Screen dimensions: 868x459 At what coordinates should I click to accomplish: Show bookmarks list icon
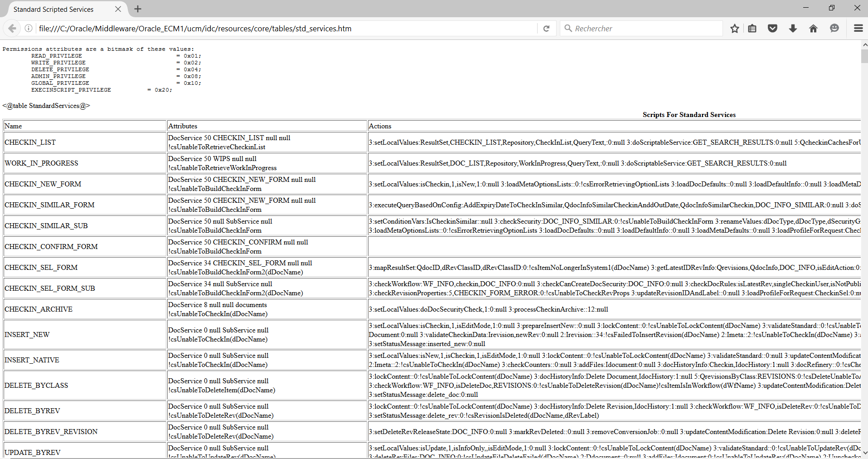pyautogui.click(x=752, y=29)
